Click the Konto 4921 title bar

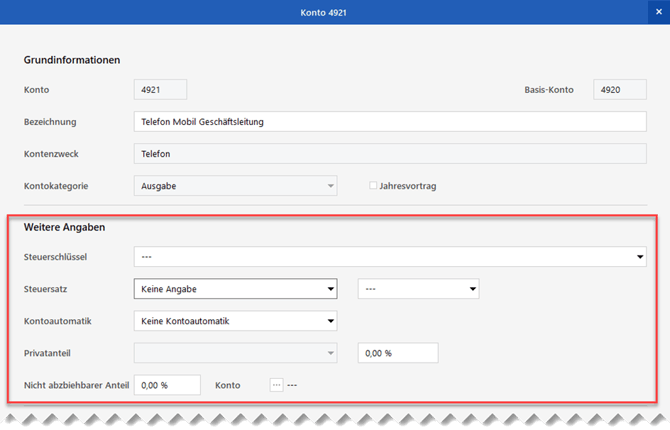click(x=335, y=11)
